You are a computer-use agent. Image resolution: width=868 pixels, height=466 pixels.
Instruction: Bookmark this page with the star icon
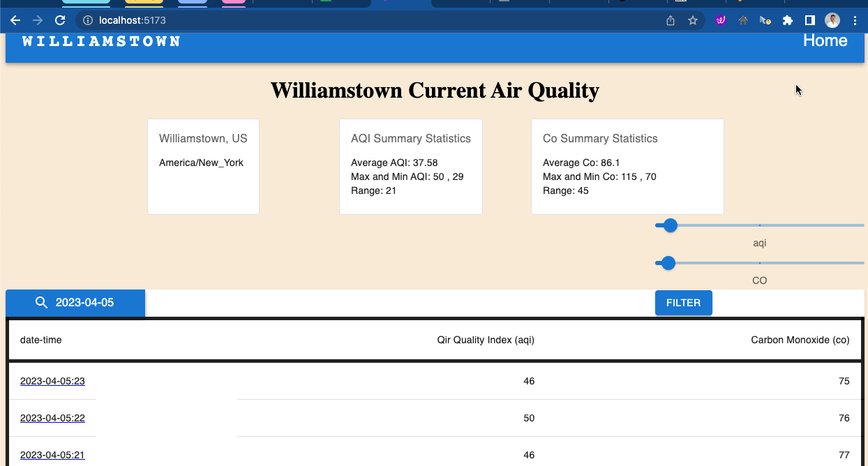pyautogui.click(x=693, y=21)
